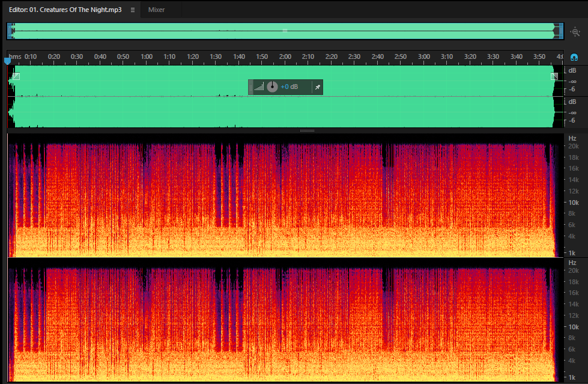Click the pin icon on the volume HUD
The width and height of the screenshot is (588, 384).
(x=317, y=87)
